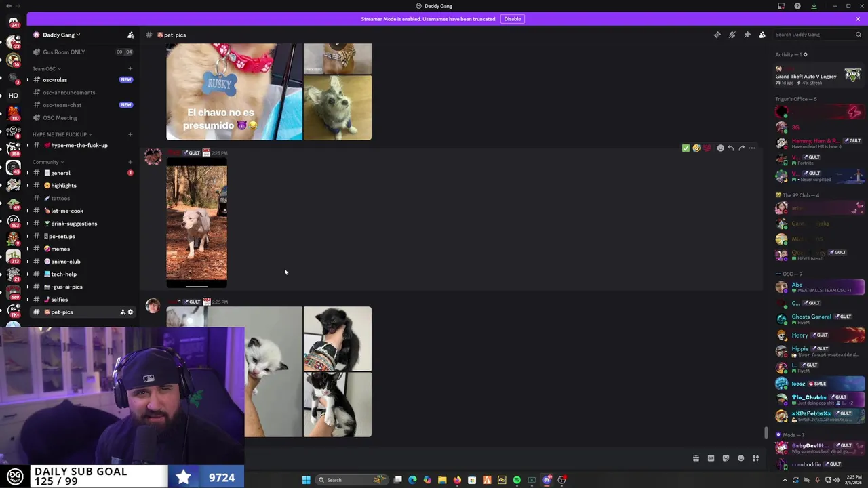Select member Tio_Chubbs

(820, 400)
